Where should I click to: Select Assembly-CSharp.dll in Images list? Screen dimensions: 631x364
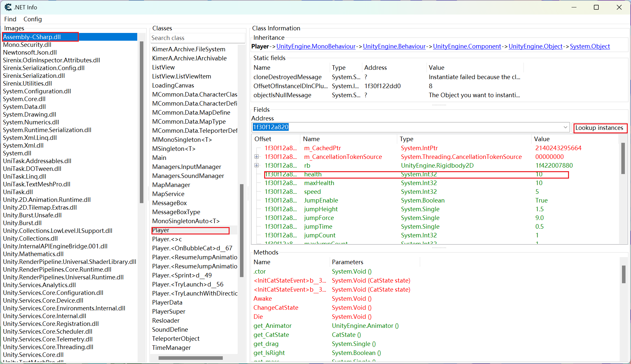tap(32, 37)
